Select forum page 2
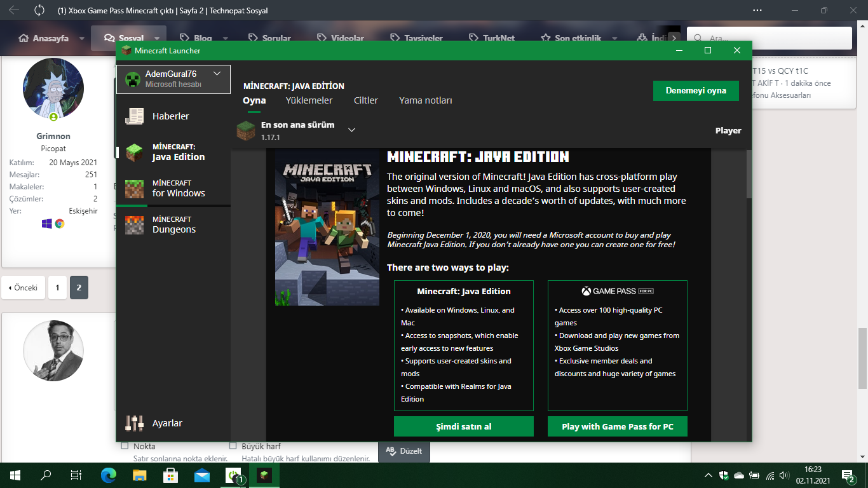868x488 pixels. coord(79,288)
